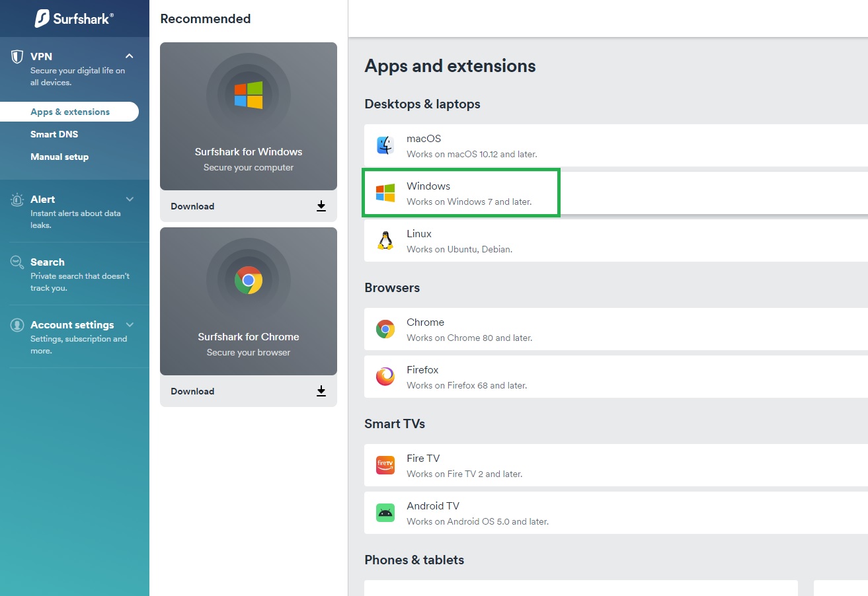Click the Surfshark logo

pyautogui.click(x=74, y=18)
